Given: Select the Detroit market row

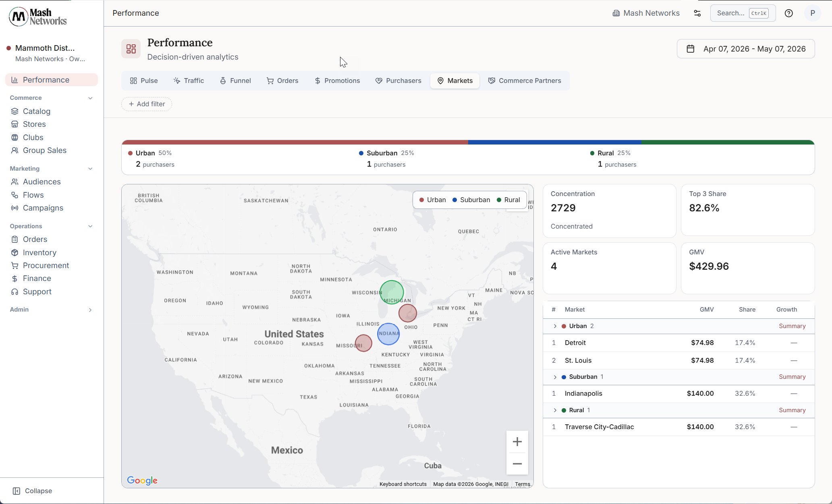Looking at the screenshot, I should click(x=678, y=343).
